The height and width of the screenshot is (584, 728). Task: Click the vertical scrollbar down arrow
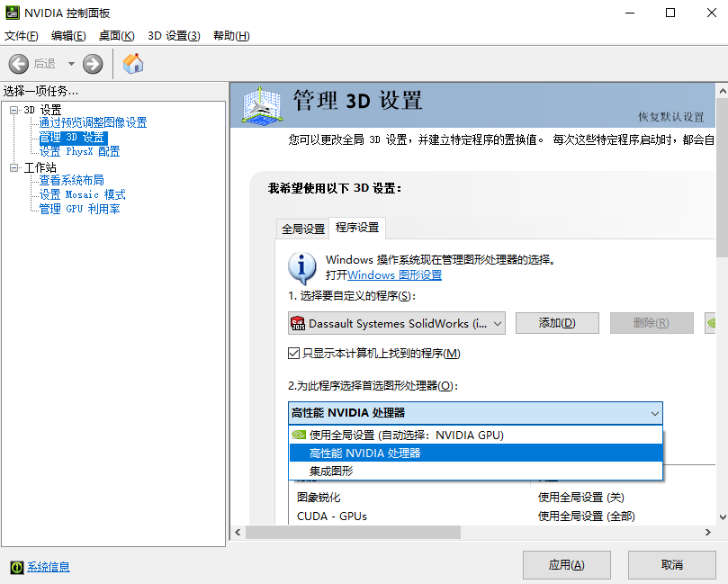coord(723,517)
